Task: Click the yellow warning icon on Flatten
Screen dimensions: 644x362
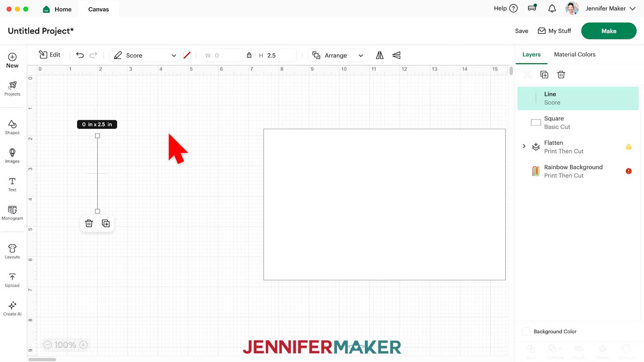Action: (x=629, y=147)
